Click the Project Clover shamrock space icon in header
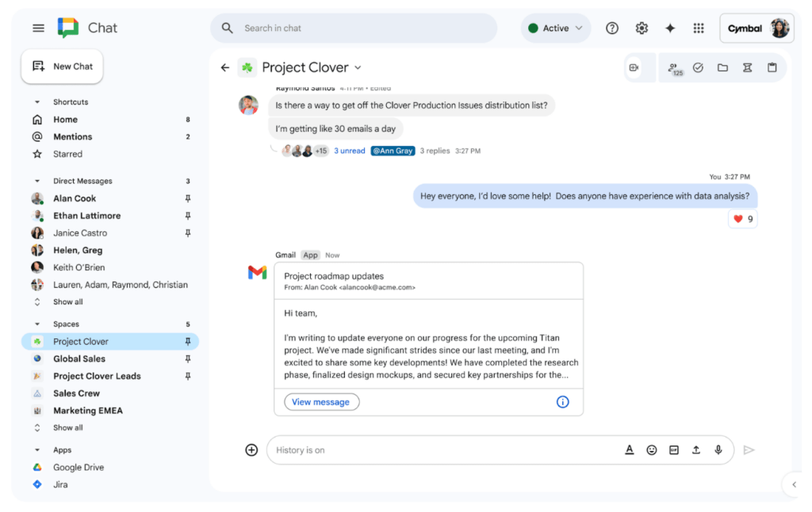This screenshot has height=512, width=812. tap(247, 67)
